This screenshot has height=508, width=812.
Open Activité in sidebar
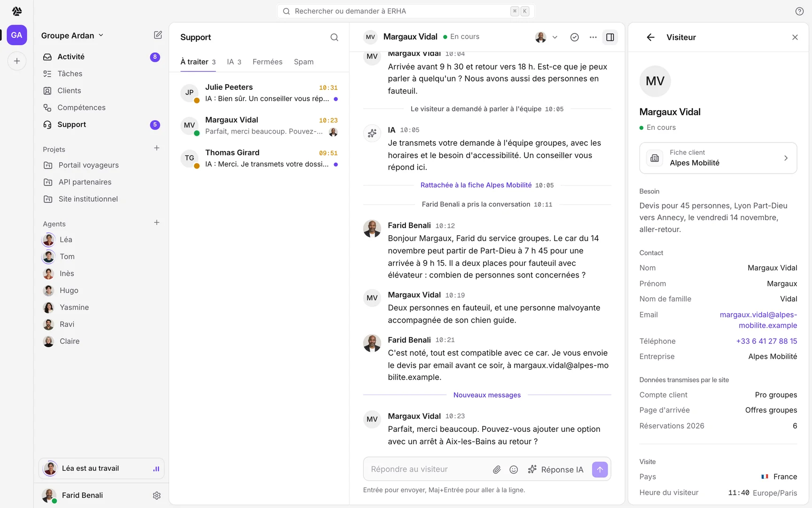[x=101, y=57]
